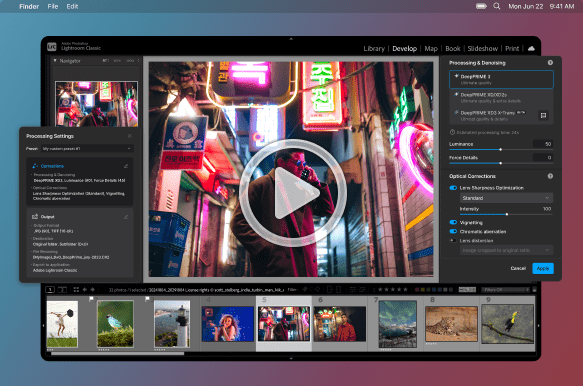Viewport: 583px width, 386px height.
Task: Click the filmstrip horizontal scrollbar
Action: pos(117,354)
